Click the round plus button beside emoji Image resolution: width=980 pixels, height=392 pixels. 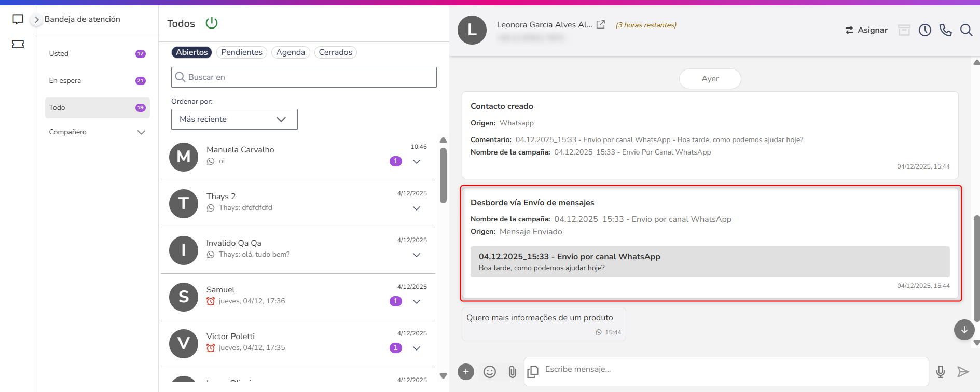pyautogui.click(x=466, y=372)
